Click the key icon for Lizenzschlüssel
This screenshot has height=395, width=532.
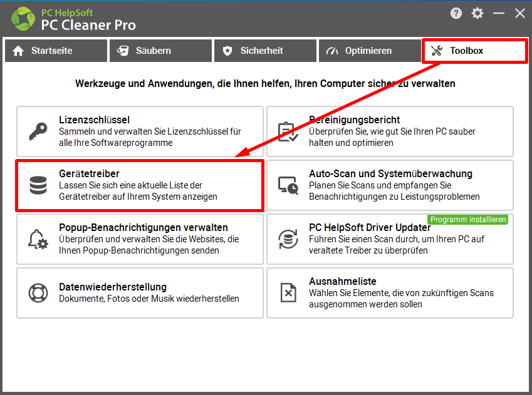(x=38, y=131)
